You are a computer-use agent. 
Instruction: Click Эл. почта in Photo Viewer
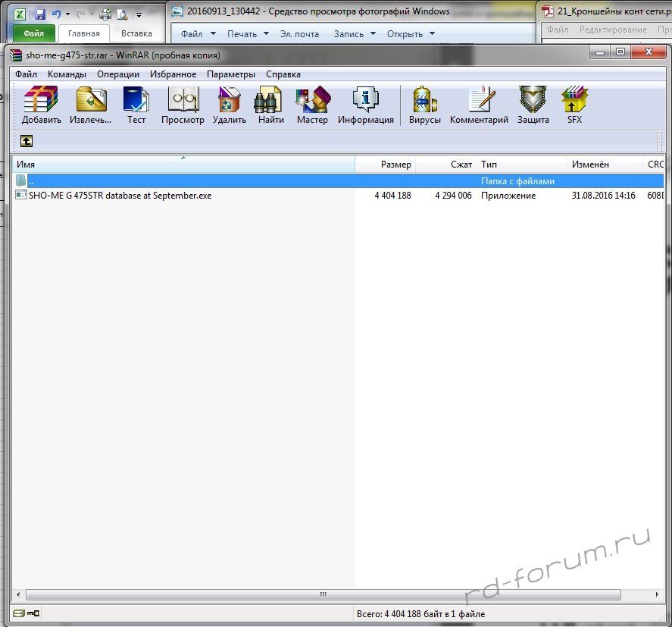[x=299, y=34]
